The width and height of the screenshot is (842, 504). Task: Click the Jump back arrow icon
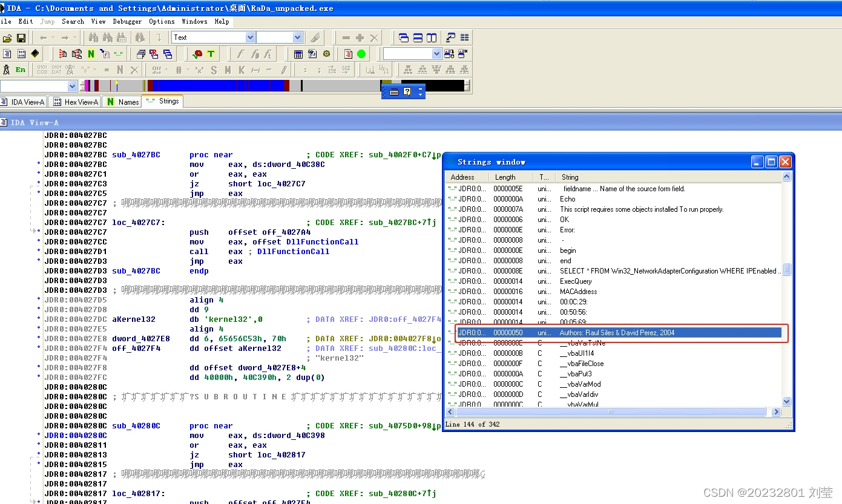click(43, 38)
